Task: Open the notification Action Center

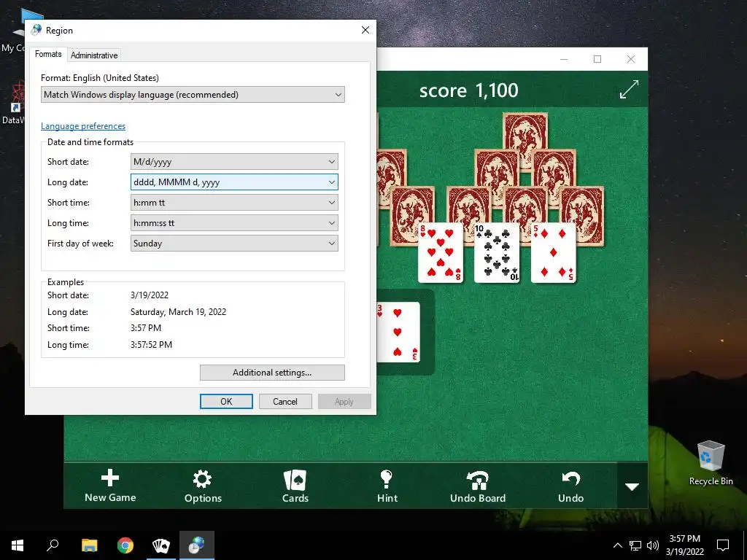Action: pyautogui.click(x=723, y=545)
